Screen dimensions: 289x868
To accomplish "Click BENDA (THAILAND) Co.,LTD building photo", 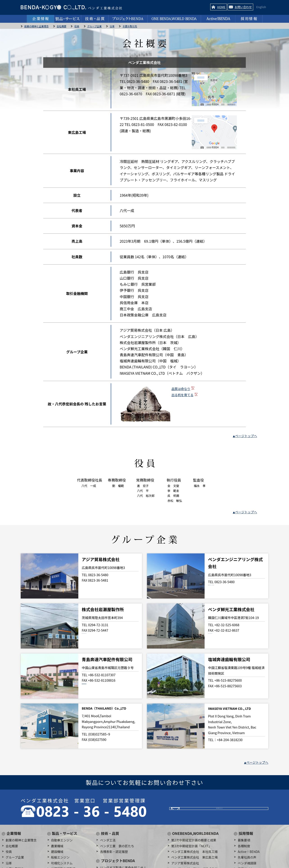I will (x=50, y=726).
